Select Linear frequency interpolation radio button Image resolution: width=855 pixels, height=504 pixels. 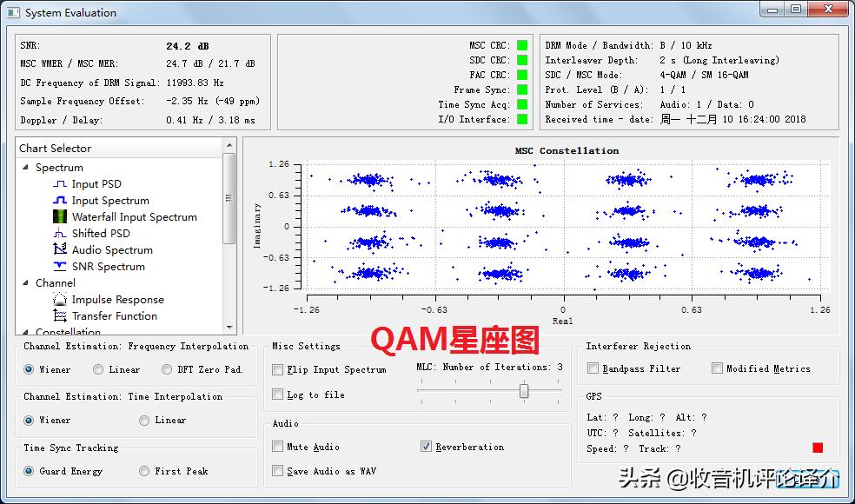click(98, 369)
